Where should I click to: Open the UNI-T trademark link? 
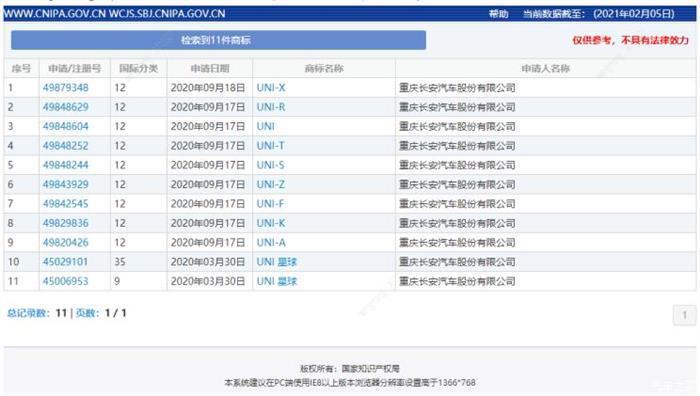click(271, 146)
